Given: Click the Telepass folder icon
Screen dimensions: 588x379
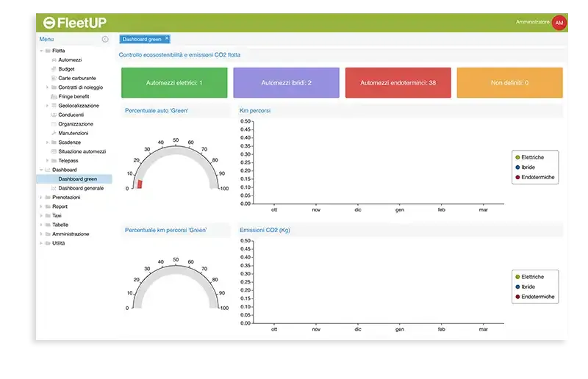Looking at the screenshot, I should [x=54, y=161].
